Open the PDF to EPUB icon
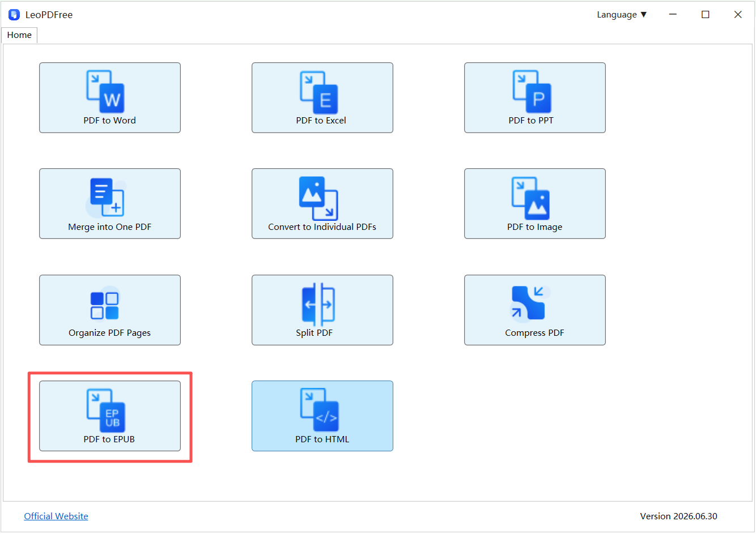The width and height of the screenshot is (756, 534). (x=105, y=410)
